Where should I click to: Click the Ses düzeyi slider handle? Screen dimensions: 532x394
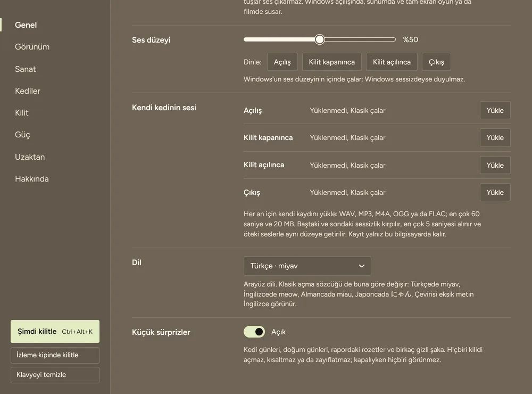[319, 39]
